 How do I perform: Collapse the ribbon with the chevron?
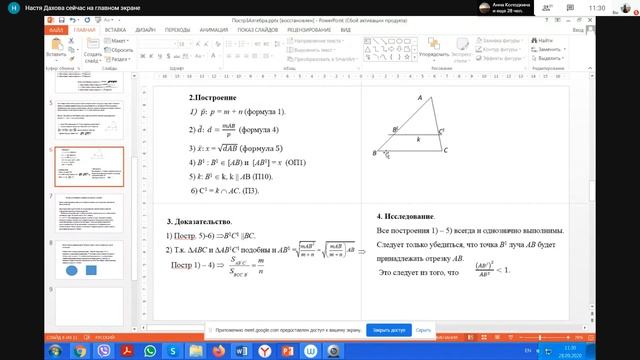click(590, 68)
